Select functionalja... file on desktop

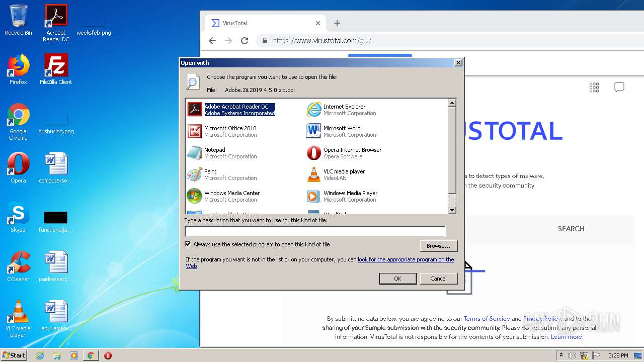pyautogui.click(x=56, y=221)
